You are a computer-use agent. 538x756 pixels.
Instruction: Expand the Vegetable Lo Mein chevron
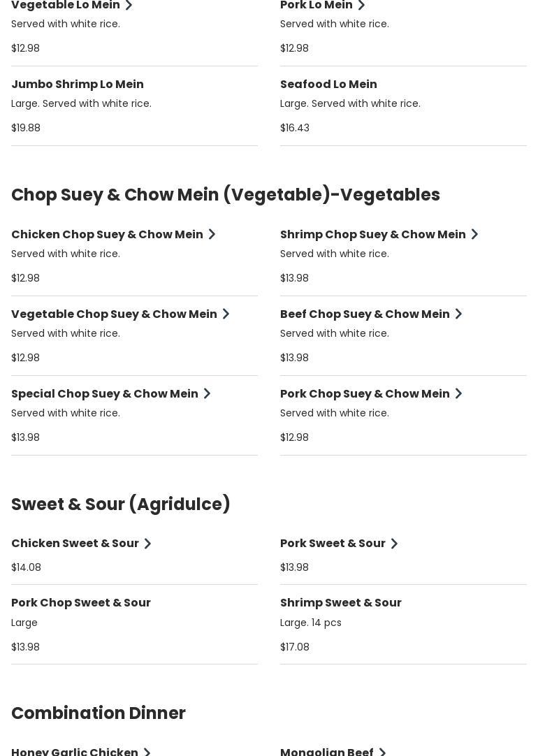pos(129,6)
